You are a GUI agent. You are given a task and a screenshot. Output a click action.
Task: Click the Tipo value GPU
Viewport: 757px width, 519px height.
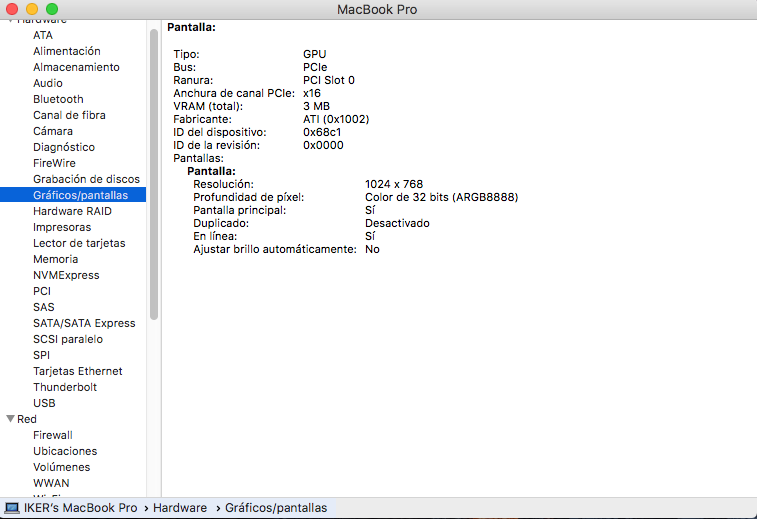point(315,54)
